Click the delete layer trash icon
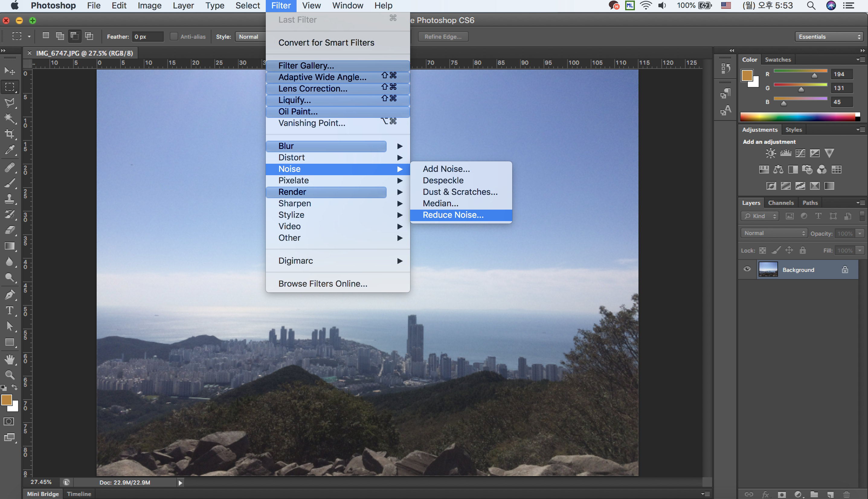 tap(846, 494)
